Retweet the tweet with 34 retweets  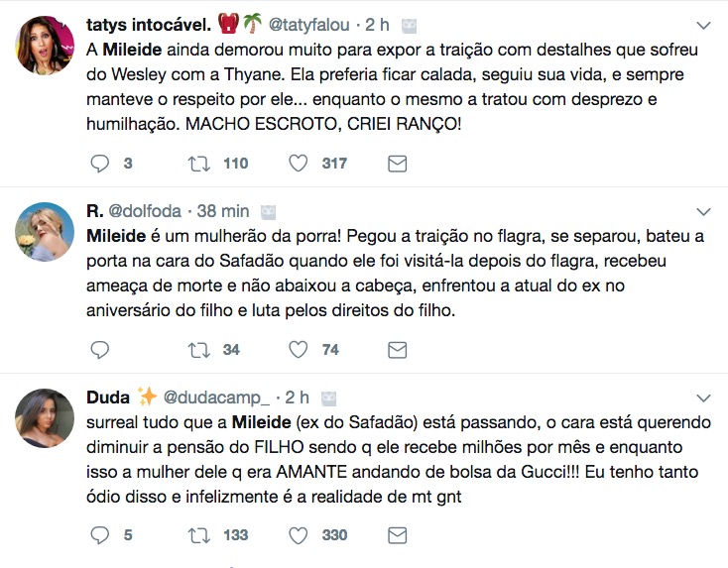pyautogui.click(x=198, y=349)
